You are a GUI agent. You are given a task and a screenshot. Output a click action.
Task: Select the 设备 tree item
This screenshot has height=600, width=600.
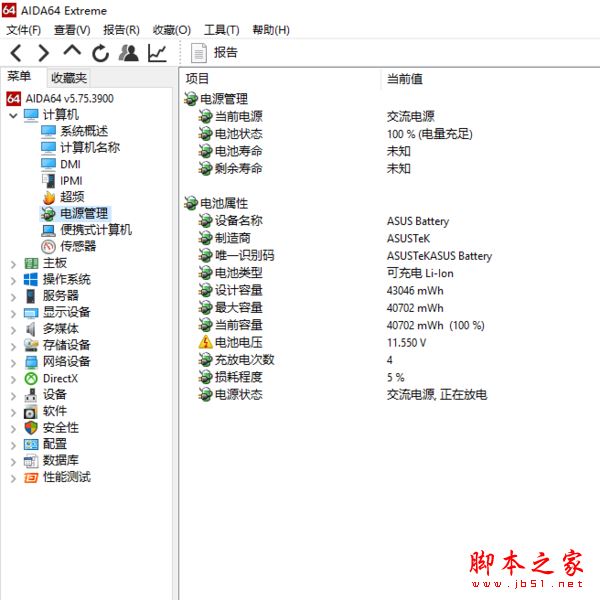pyautogui.click(x=55, y=395)
